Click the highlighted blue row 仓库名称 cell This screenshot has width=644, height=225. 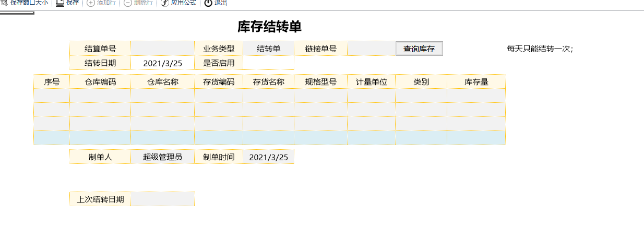(x=162, y=138)
